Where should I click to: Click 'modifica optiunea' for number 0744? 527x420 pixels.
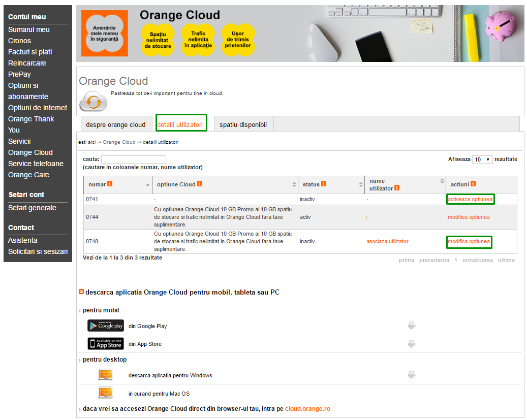(x=469, y=217)
